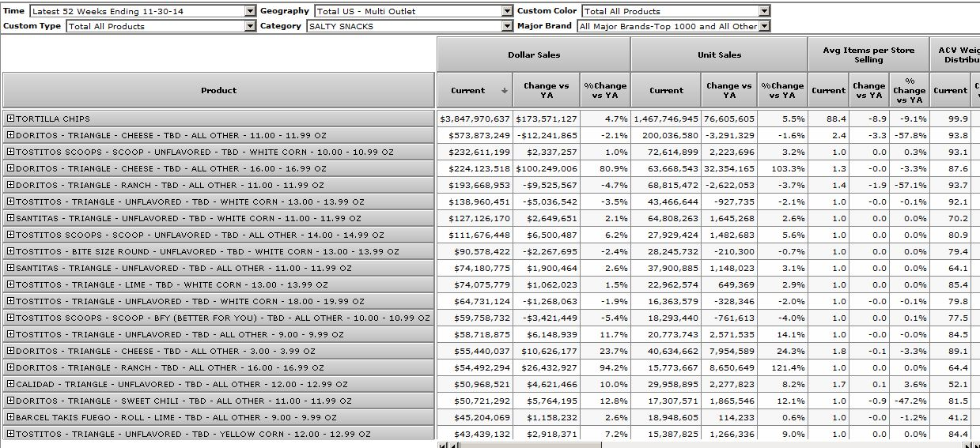Open the Time period dropdown

pyautogui.click(x=250, y=12)
